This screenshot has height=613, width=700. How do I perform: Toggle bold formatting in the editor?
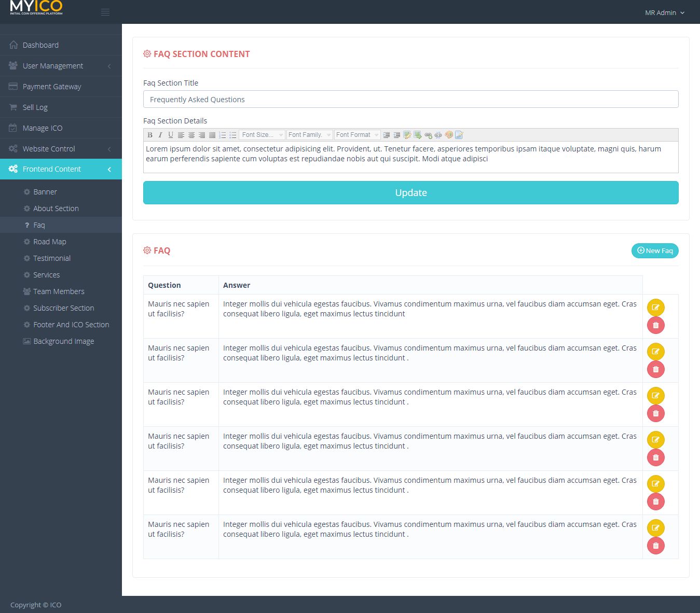150,135
